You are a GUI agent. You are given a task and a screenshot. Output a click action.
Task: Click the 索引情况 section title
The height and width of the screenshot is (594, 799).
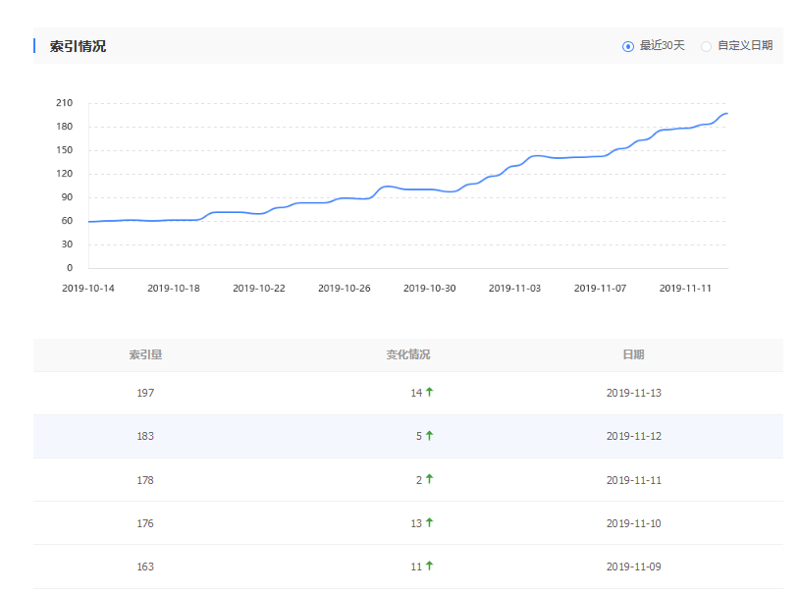pyautogui.click(x=78, y=46)
